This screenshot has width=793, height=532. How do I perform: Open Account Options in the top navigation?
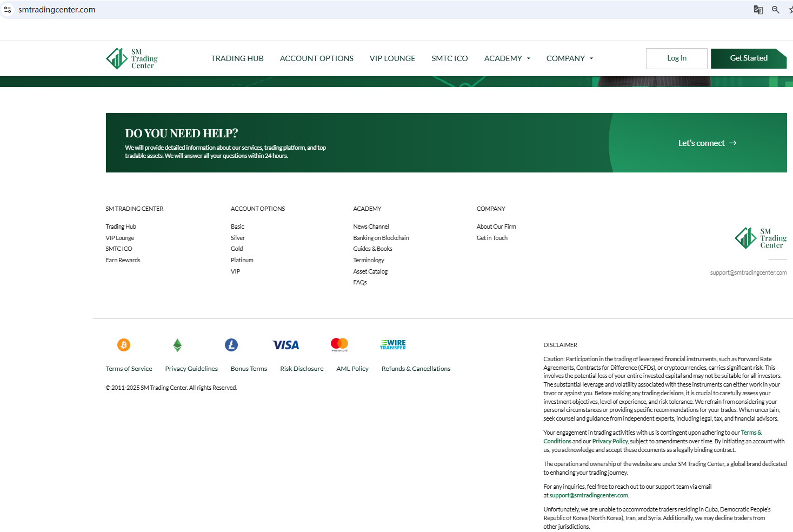pyautogui.click(x=317, y=58)
